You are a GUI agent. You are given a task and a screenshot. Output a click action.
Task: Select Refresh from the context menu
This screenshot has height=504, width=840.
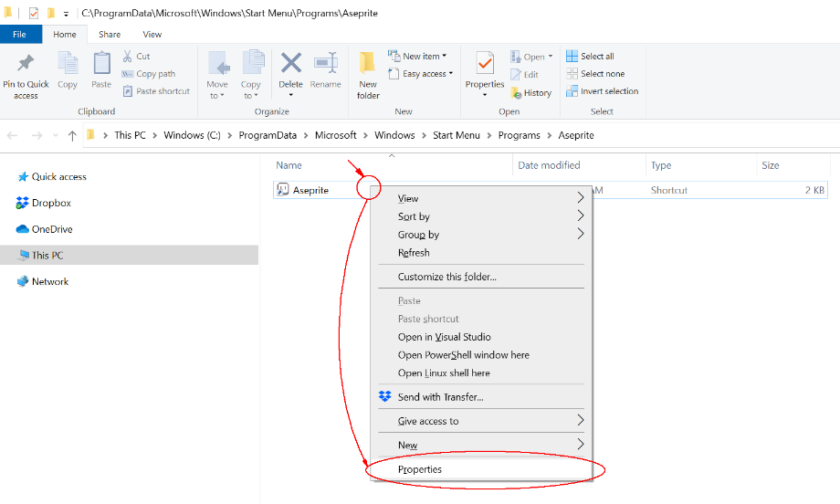[x=414, y=253]
